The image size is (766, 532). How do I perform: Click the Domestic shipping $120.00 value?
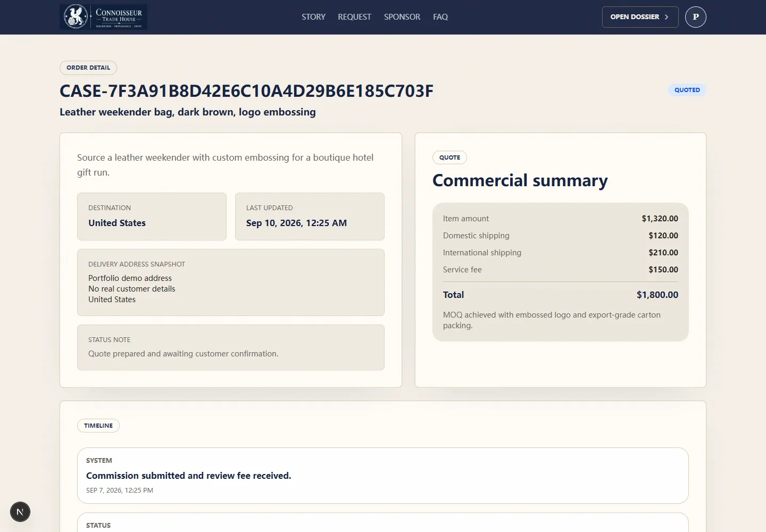(x=663, y=236)
